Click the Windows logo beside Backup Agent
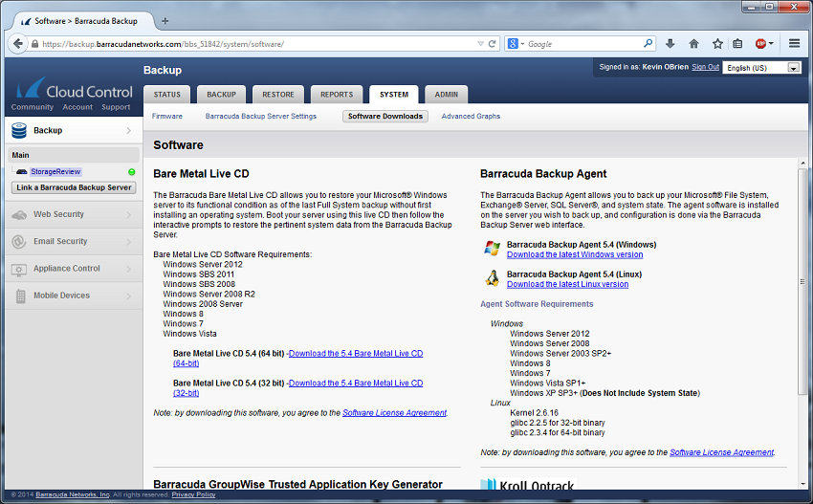The height and width of the screenshot is (504, 813). 492,249
